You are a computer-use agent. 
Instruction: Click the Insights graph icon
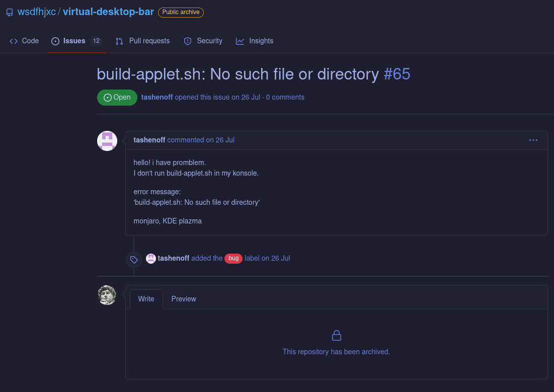240,41
